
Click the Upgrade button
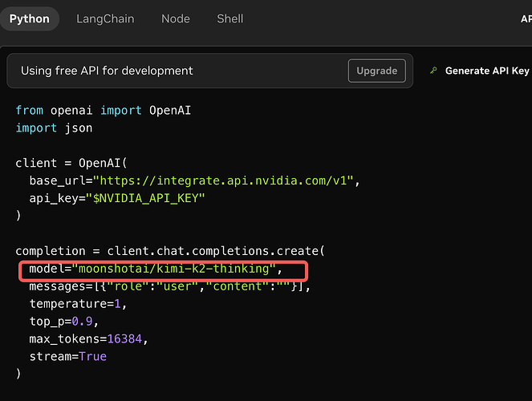(x=376, y=71)
